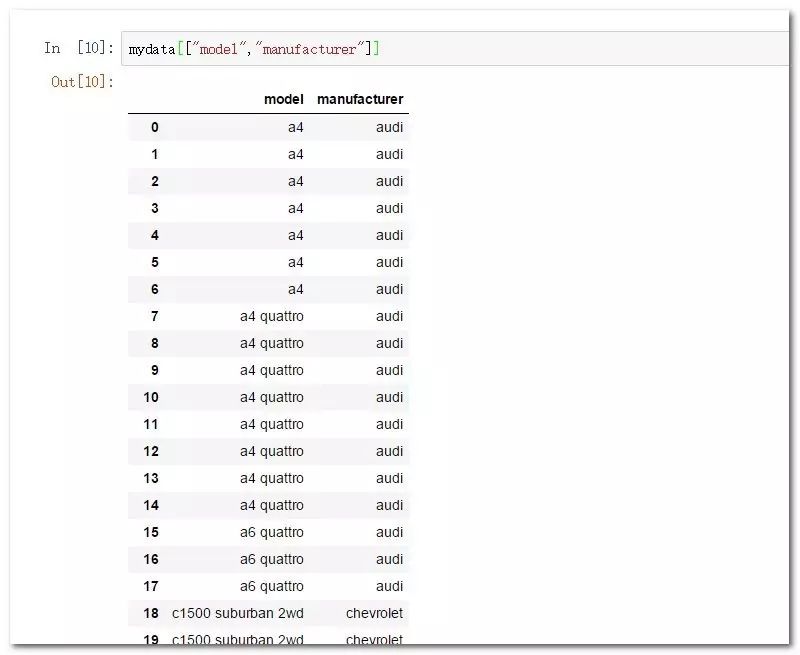Click 'a4 quattro' in row 10
Viewport: 800px width, 655px height.
pos(272,397)
